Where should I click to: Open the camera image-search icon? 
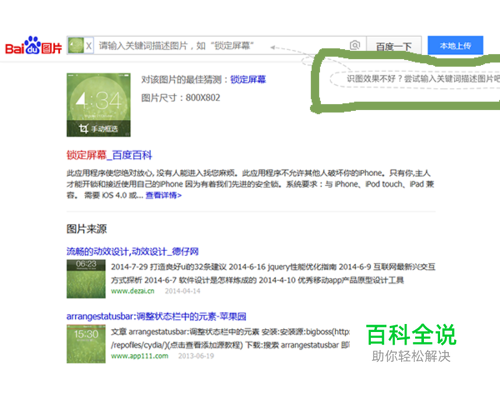355,45
